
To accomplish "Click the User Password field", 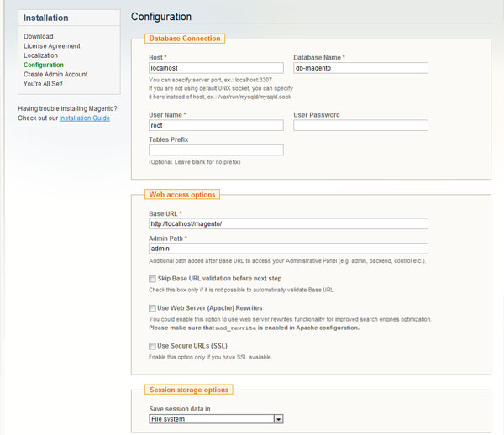I will 360,125.
